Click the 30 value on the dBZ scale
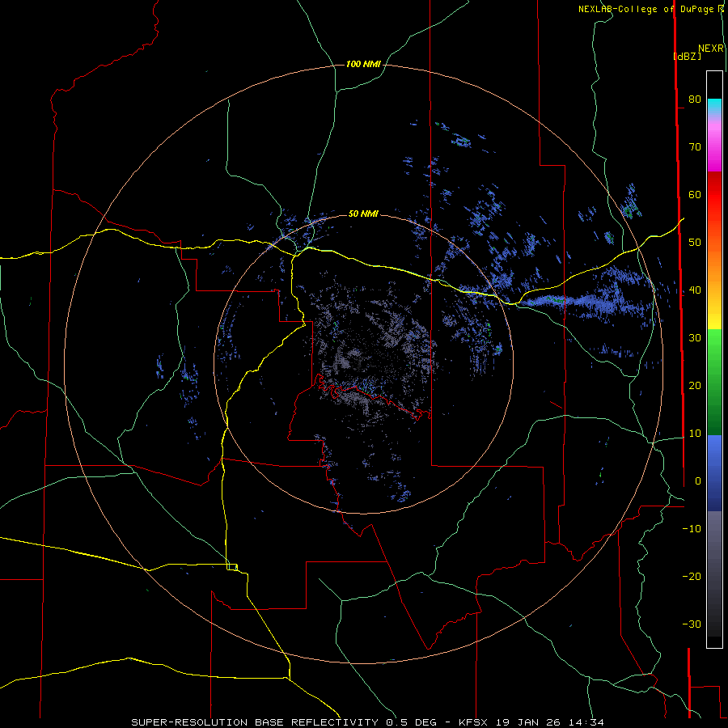 click(695, 338)
